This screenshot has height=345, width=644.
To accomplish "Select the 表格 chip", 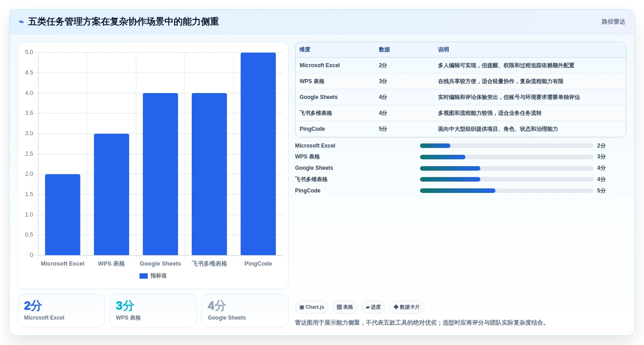I will [x=345, y=307].
